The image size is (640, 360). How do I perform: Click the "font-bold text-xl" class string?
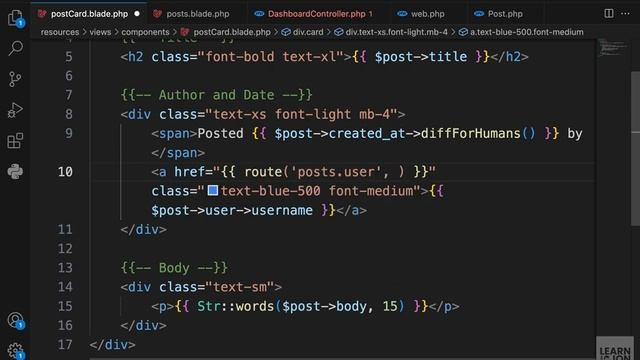coord(271,57)
